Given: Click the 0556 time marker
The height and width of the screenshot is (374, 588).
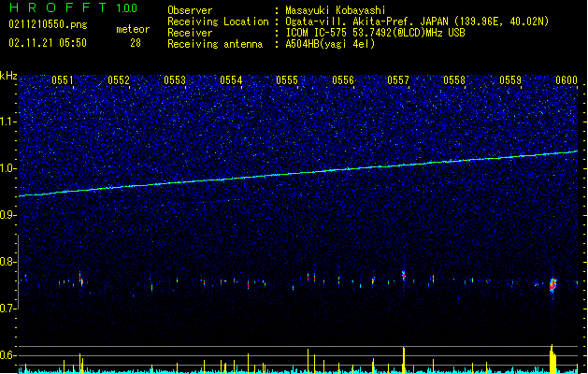Looking at the screenshot, I should (343, 79).
